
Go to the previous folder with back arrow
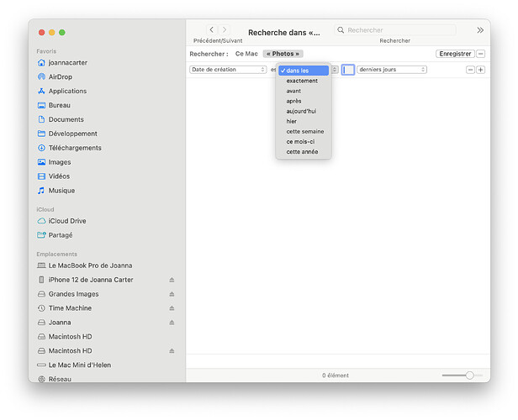tap(211, 30)
